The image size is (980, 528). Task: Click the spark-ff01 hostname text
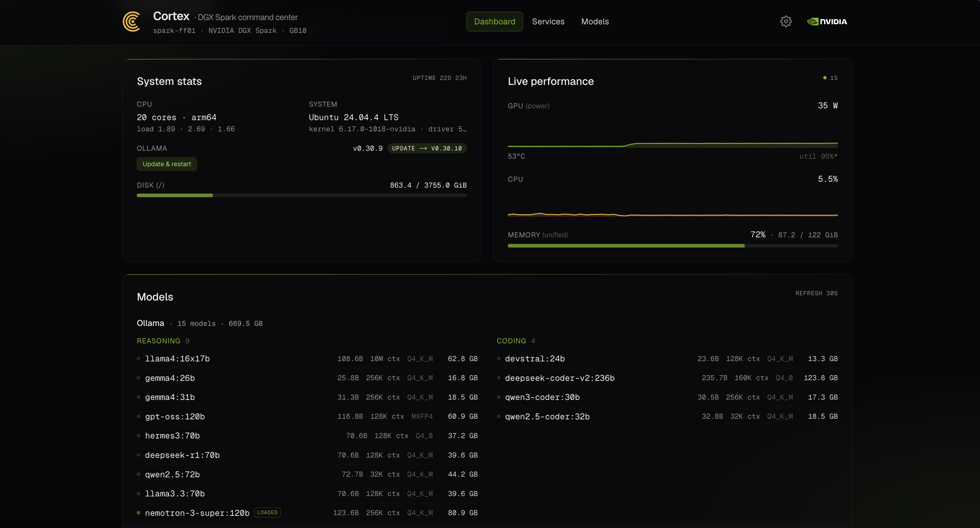(174, 30)
